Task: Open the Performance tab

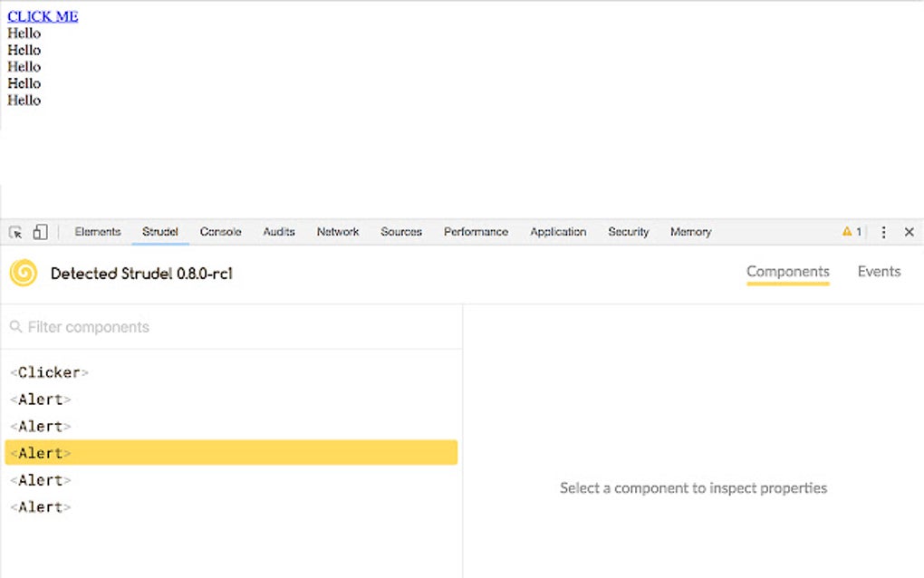Action: point(476,232)
